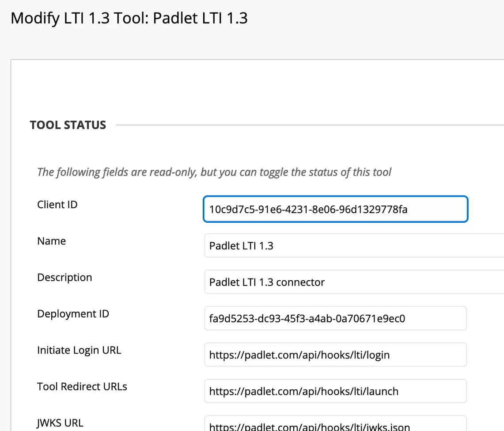This screenshot has width=504, height=431.
Task: Click the JWKS URL label
Action: click(60, 423)
